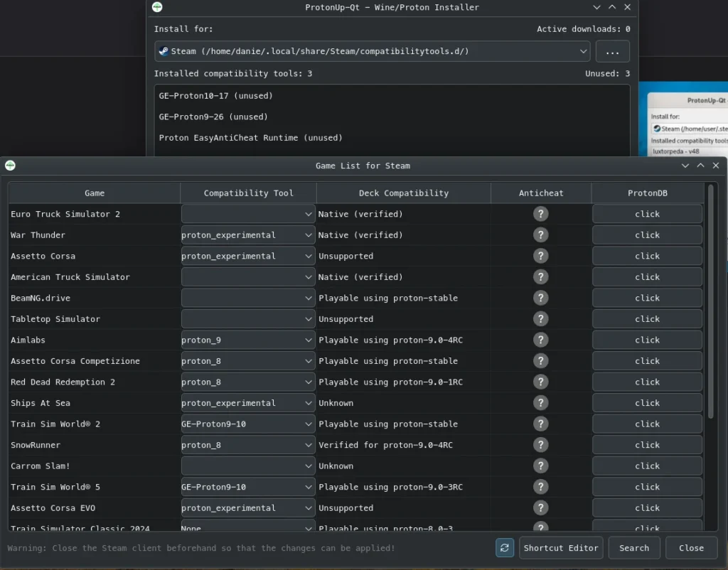728x570 pixels.
Task: Click anticheat question icon for Train Sim World 5
Action: 540,487
